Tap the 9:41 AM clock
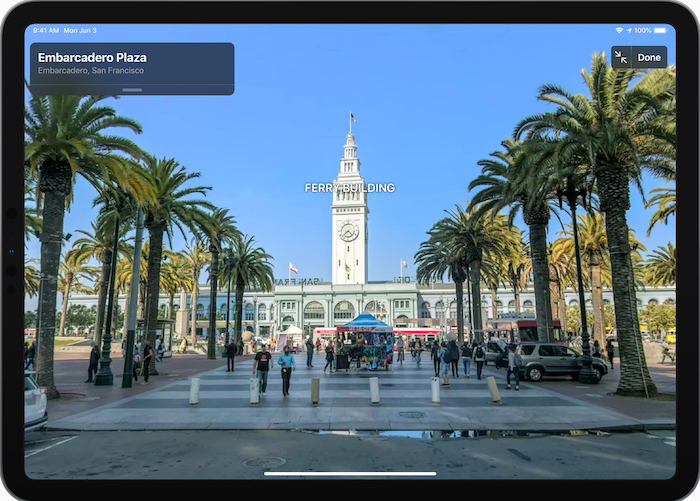The image size is (700, 501). point(46,30)
